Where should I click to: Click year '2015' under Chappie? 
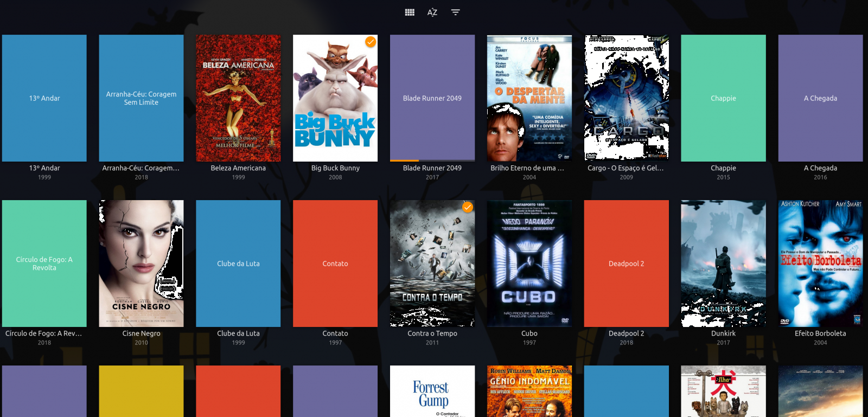723,177
